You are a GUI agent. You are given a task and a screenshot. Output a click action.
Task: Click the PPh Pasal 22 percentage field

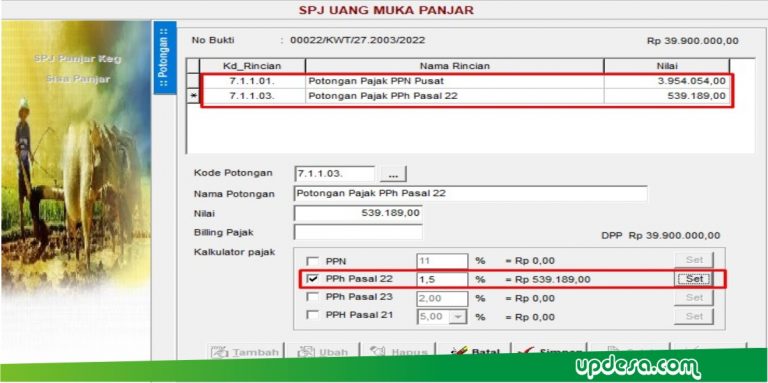(x=442, y=280)
